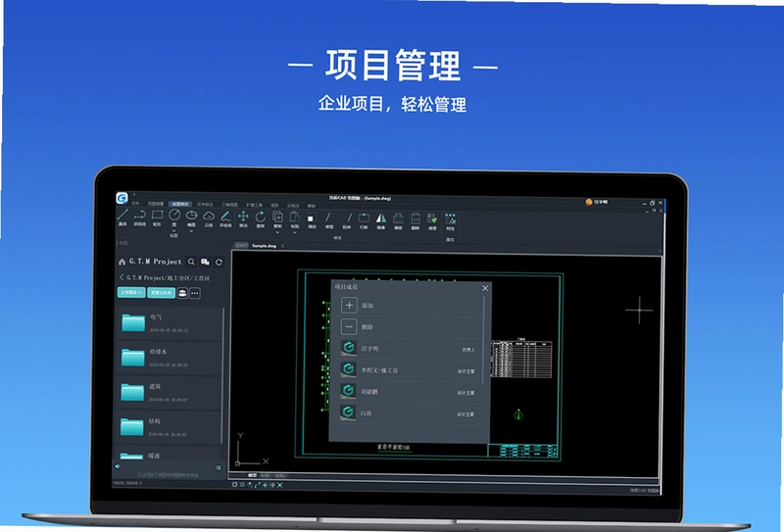The width and height of the screenshot is (784, 532).
Task: Click the first status bar icon below the canvas
Action: 234,485
